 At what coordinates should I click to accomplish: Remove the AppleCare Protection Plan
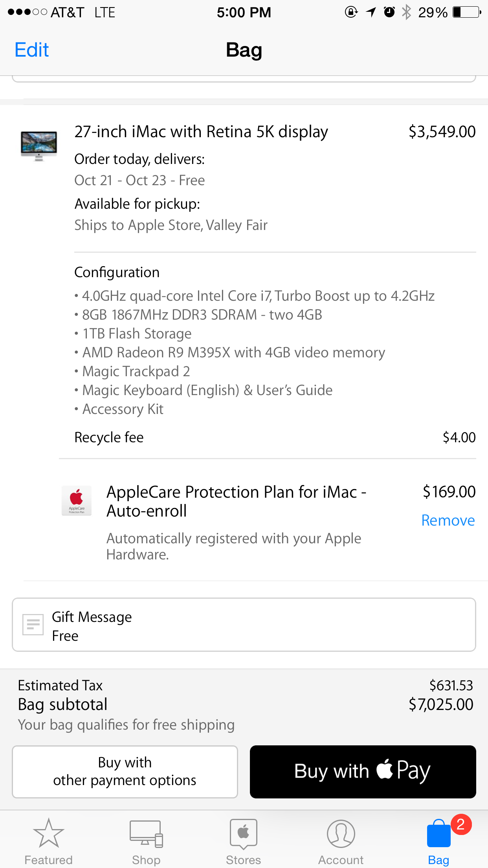click(x=448, y=520)
